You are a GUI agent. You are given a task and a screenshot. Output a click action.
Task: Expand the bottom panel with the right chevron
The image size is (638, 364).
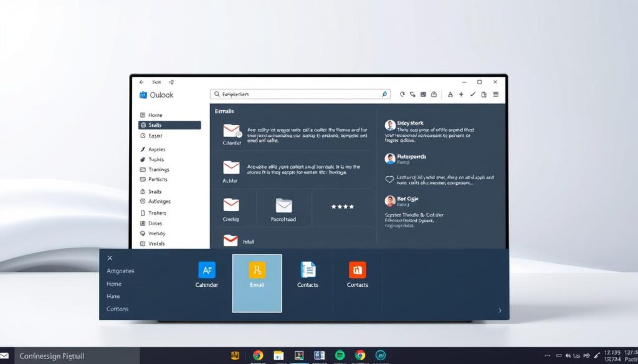coord(500,310)
